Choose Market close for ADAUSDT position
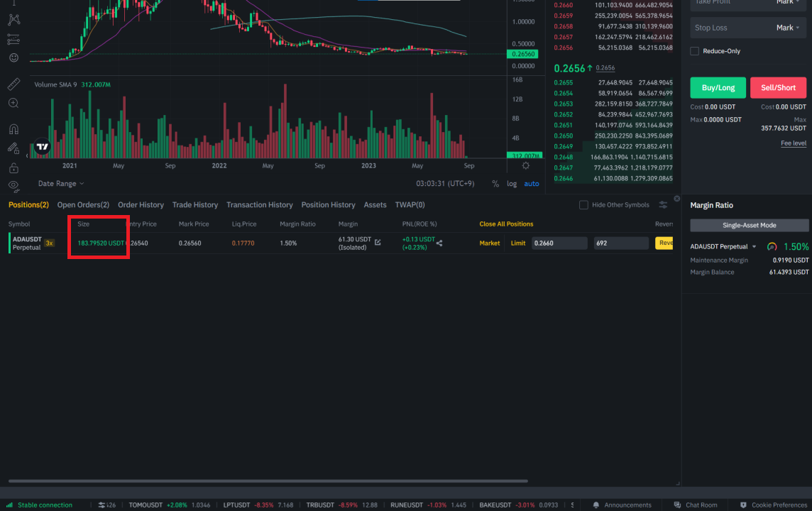Screen dimensions: 812x511 (489, 243)
